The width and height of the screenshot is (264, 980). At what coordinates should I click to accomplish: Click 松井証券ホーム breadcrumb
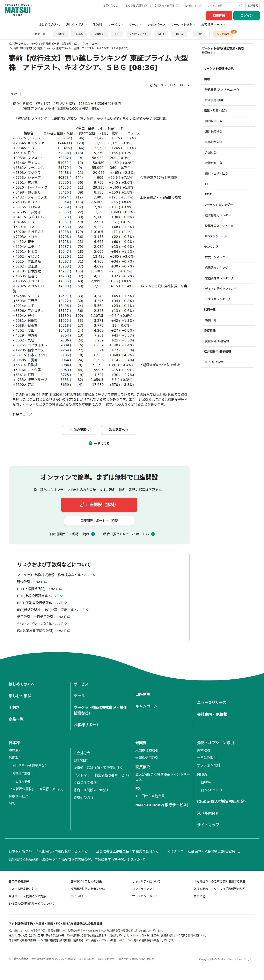[17, 44]
